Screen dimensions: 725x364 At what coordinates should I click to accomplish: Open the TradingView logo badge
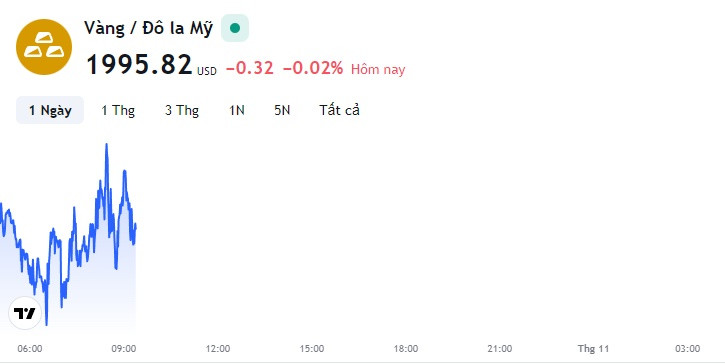[25, 313]
